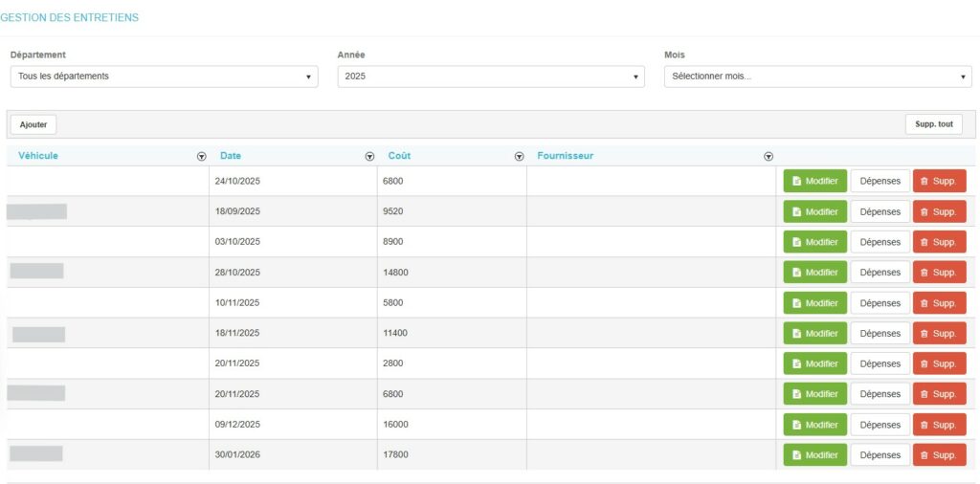Open filter icon on Coût column
Viewport: 980px width, 484px height.
[519, 156]
